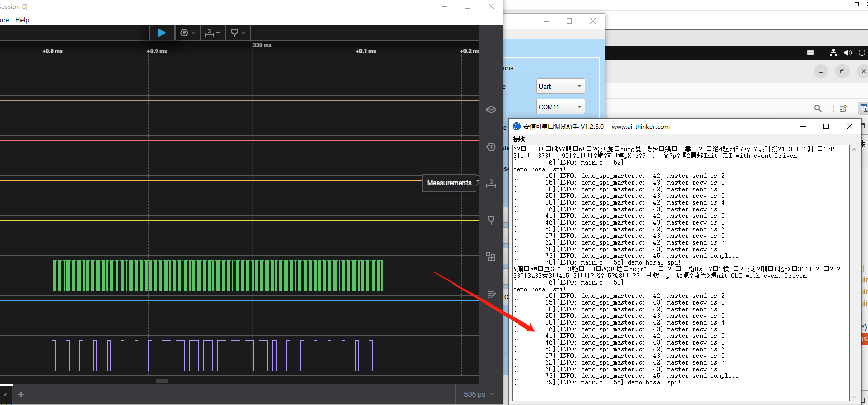The height and width of the screenshot is (405, 868).
Task: Open the Measurements sidebar panel
Action: (x=491, y=183)
